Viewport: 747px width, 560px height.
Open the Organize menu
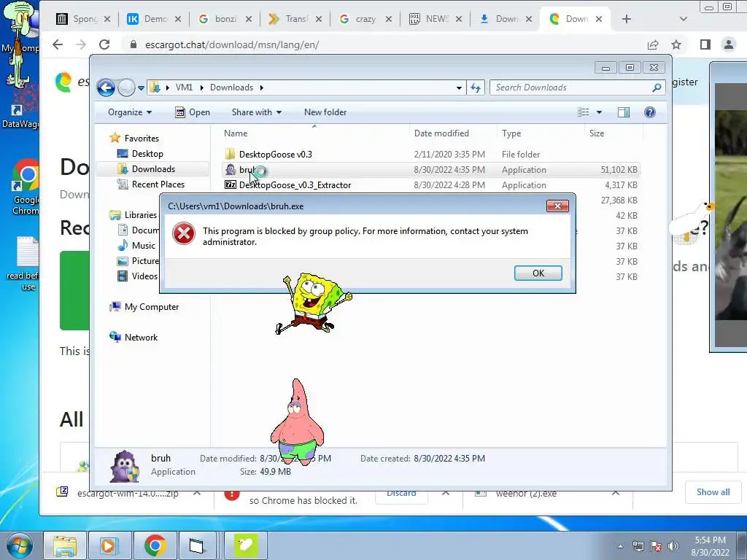tap(130, 112)
